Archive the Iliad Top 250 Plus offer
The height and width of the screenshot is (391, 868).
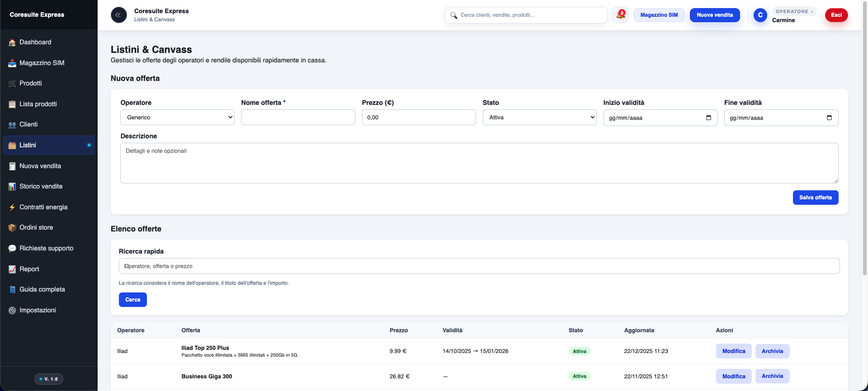(x=772, y=351)
